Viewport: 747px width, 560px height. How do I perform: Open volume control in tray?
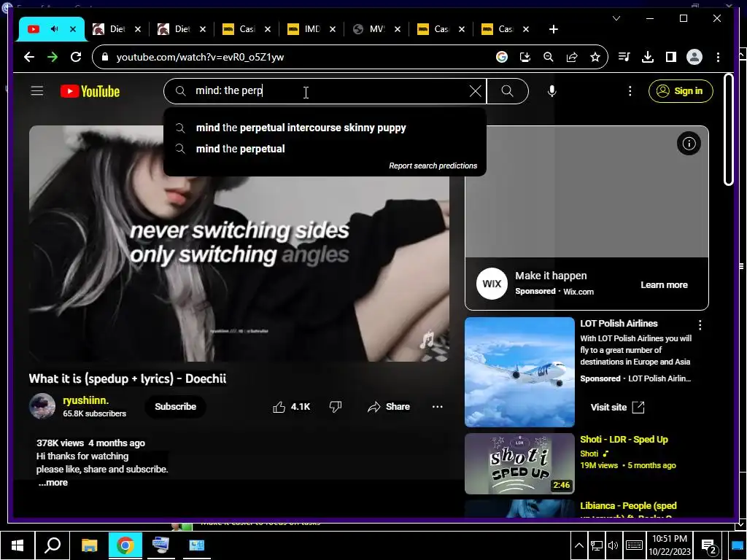click(x=613, y=545)
